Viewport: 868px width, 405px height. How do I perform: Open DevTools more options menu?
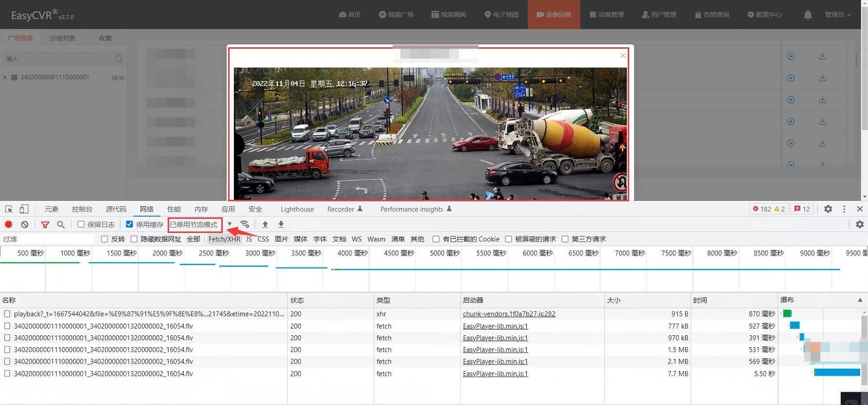844,209
